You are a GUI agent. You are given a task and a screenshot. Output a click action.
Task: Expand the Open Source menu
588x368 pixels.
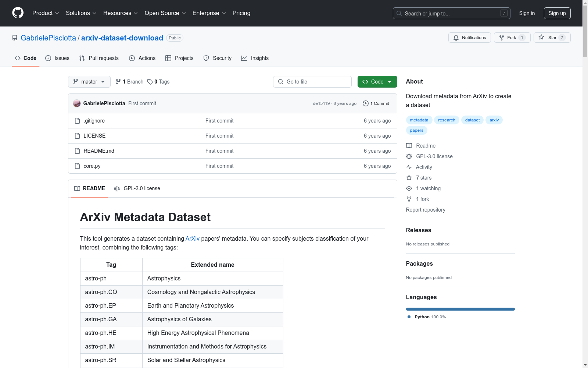point(165,13)
